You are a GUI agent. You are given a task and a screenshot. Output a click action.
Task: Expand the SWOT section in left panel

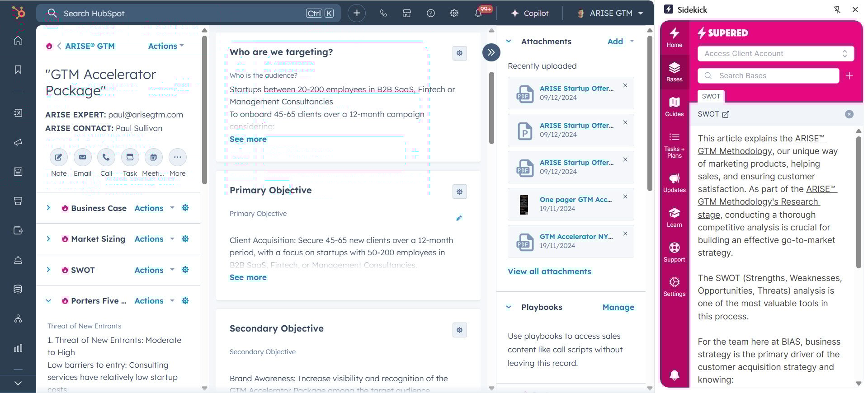click(48, 270)
